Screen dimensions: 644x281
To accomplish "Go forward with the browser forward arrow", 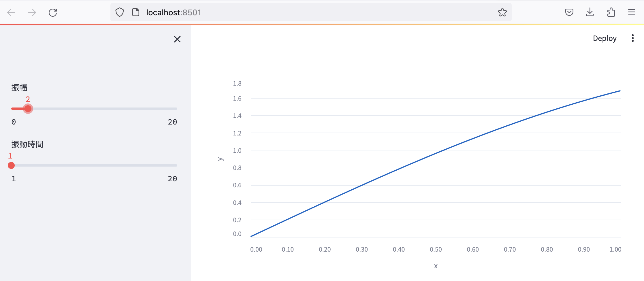I will 32,12.
